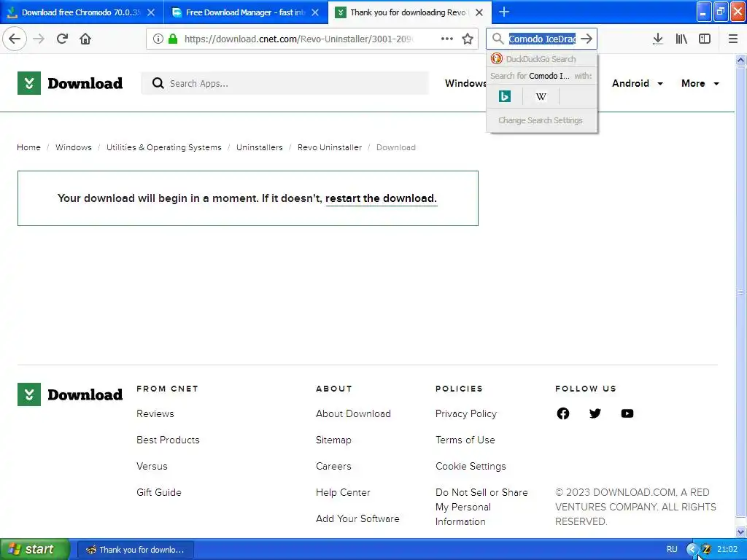747x560 pixels.
Task: Search with Bing engine icon
Action: (x=505, y=96)
